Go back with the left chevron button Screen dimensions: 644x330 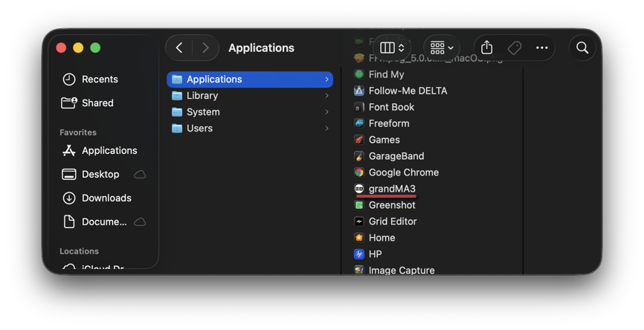pos(179,48)
